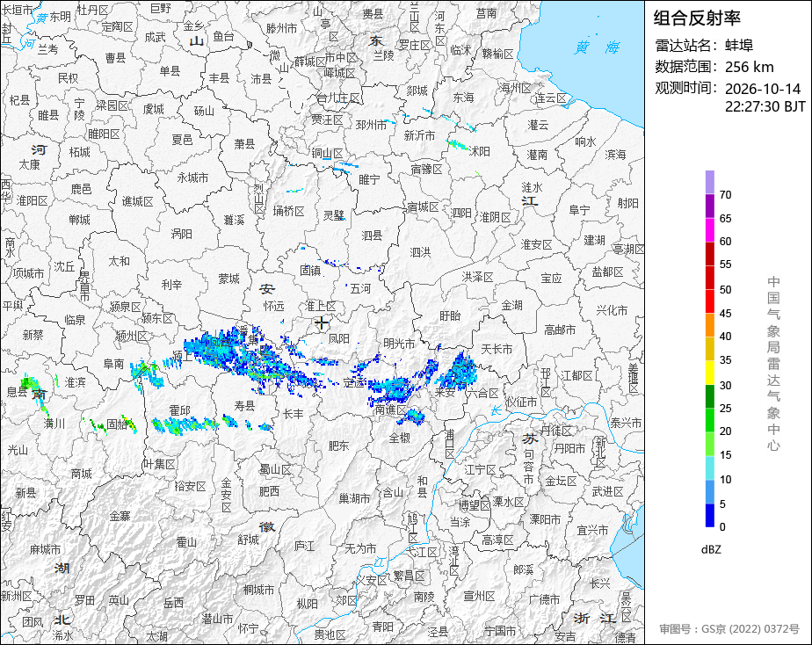Select the 明光市 map label
Image resolution: width=812 pixels, height=645 pixels.
pyautogui.click(x=399, y=344)
